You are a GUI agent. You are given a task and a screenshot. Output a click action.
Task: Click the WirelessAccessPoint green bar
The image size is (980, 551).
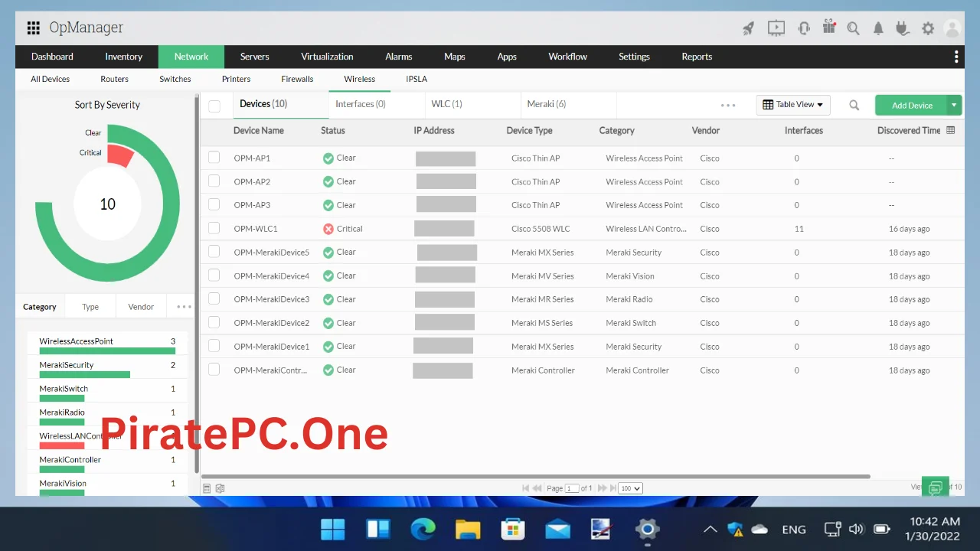[107, 351]
